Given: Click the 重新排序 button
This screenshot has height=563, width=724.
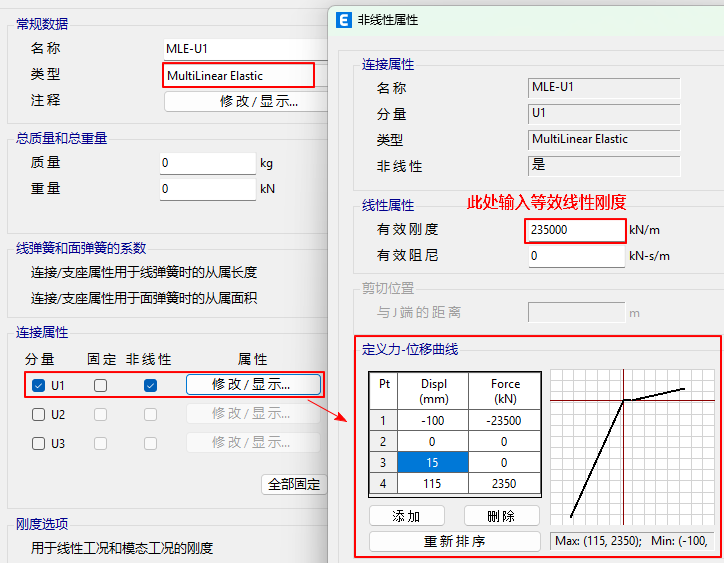Looking at the screenshot, I should coord(455,541).
